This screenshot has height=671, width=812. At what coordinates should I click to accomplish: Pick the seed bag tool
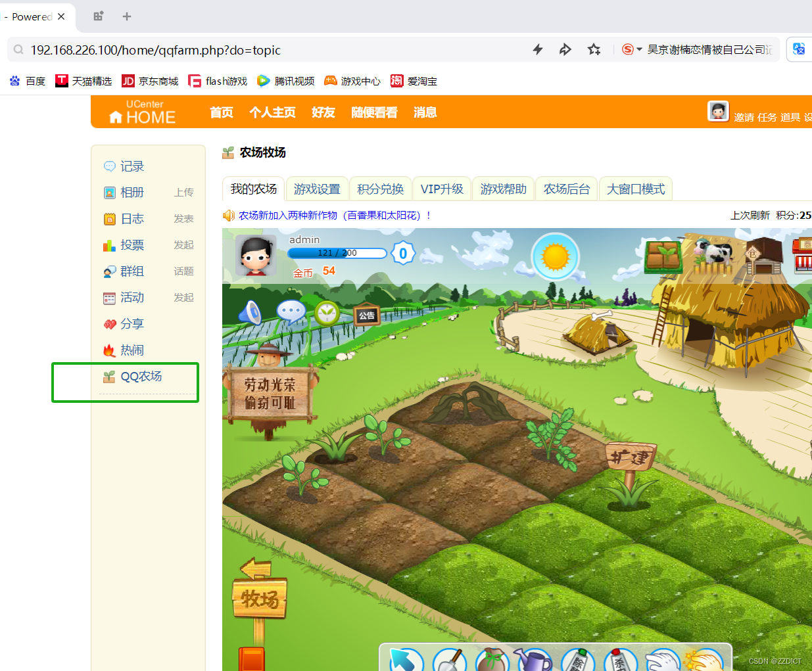click(x=492, y=660)
